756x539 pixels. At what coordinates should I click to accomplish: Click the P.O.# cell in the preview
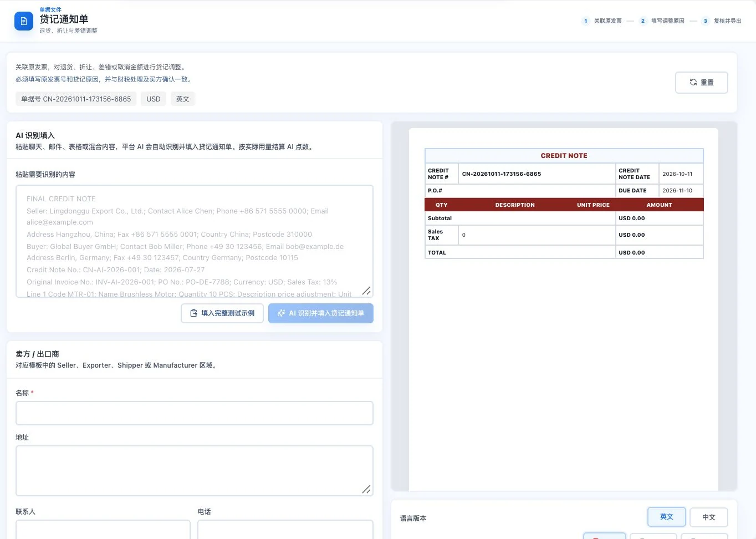tap(520, 190)
